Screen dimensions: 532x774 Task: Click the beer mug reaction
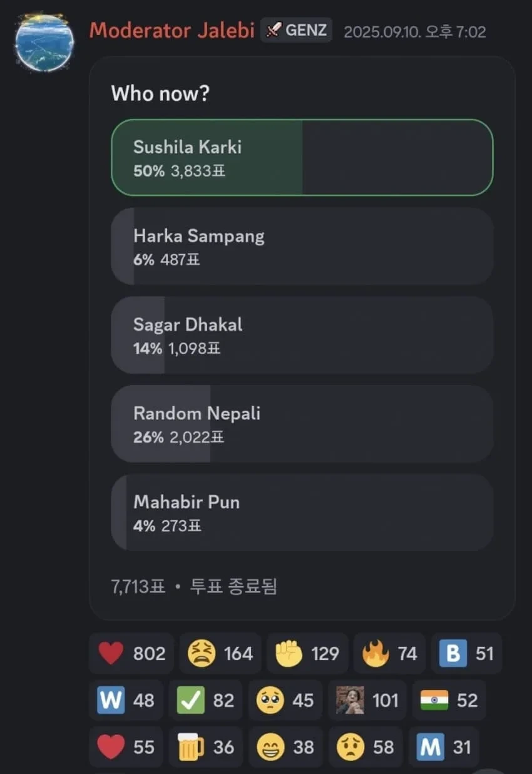point(205,747)
